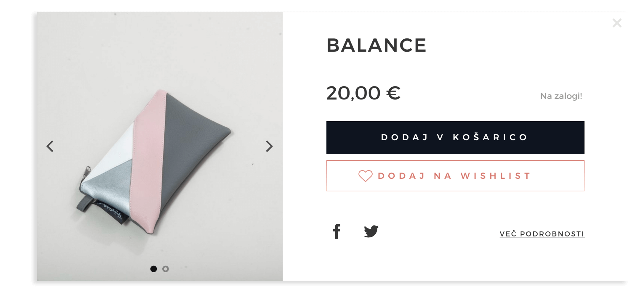Open the Več podrobnosti link
Image resolution: width=644 pixels, height=293 pixels.
click(x=542, y=234)
